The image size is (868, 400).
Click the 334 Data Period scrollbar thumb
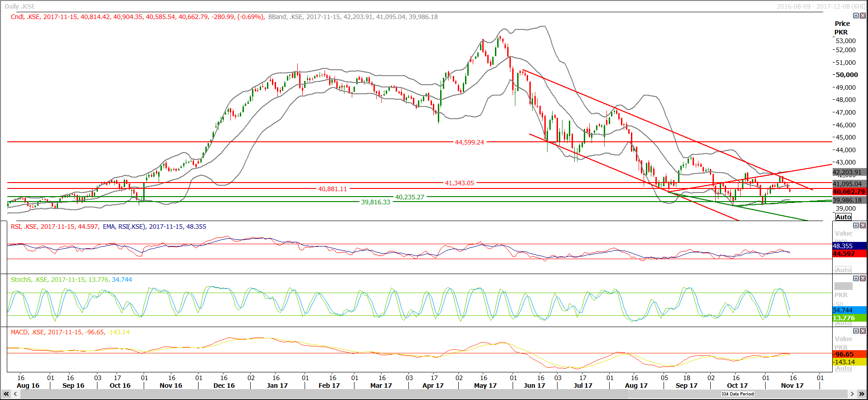(x=737, y=394)
